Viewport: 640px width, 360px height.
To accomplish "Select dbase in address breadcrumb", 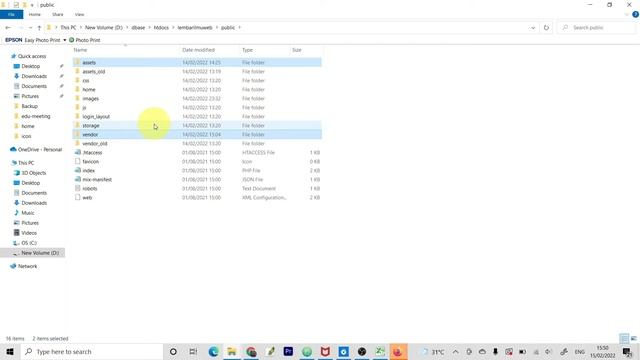I will pos(138,28).
